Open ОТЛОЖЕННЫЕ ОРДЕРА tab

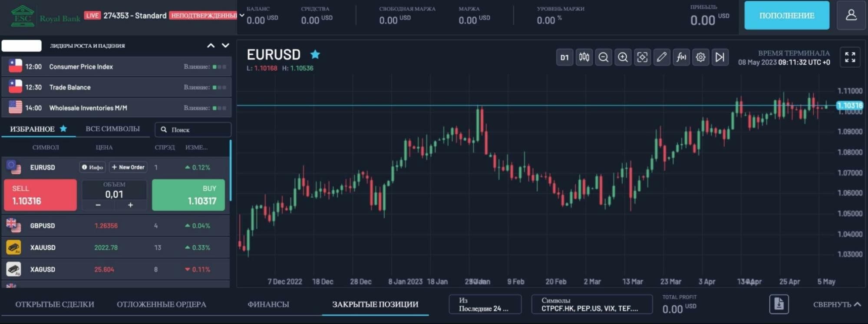point(162,304)
